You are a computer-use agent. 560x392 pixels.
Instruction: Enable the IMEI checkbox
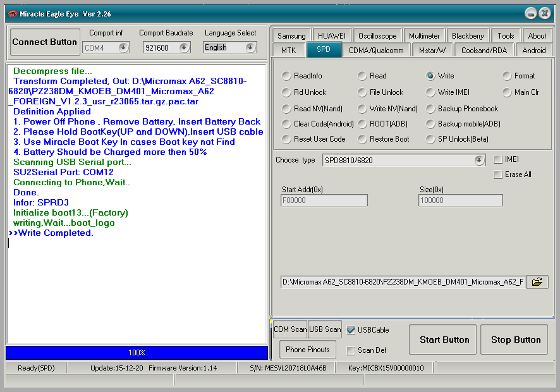coord(498,159)
